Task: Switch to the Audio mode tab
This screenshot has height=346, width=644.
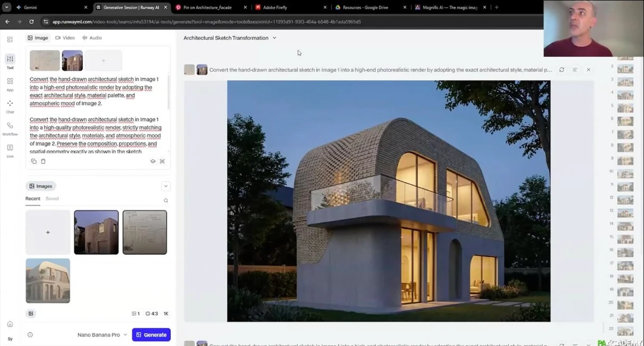Action: [x=92, y=38]
